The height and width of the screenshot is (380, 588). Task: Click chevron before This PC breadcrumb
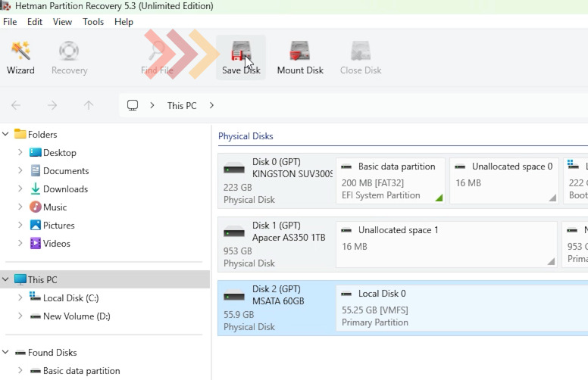point(152,105)
